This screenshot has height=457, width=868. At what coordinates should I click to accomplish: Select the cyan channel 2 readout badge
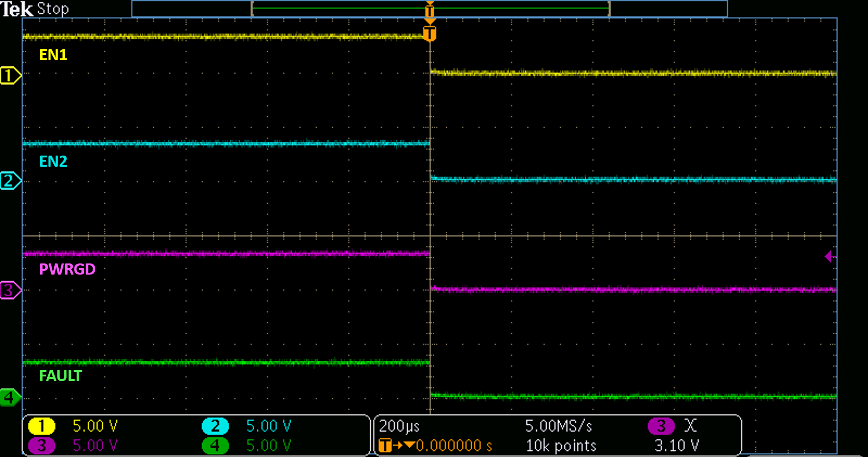coord(215,426)
